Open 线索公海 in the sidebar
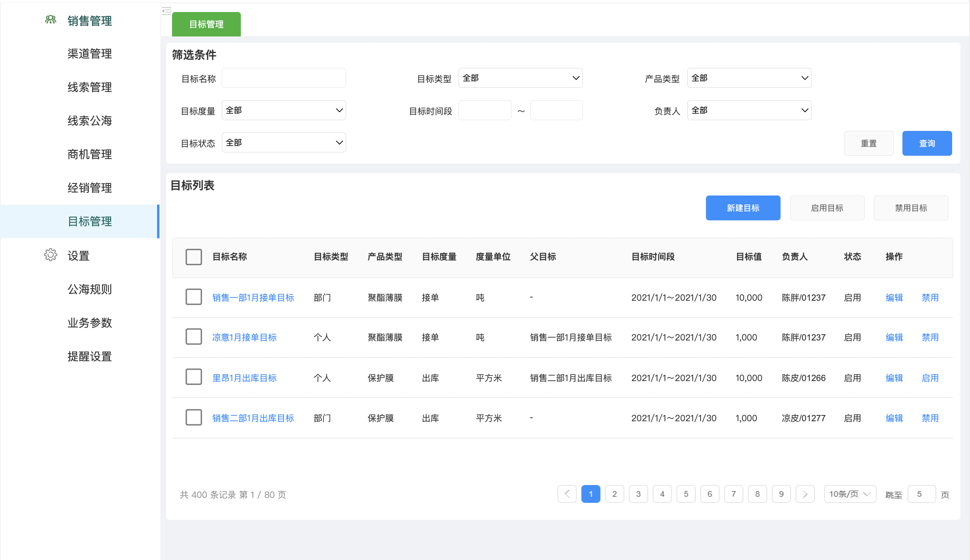This screenshot has height=560, width=970. [x=90, y=121]
